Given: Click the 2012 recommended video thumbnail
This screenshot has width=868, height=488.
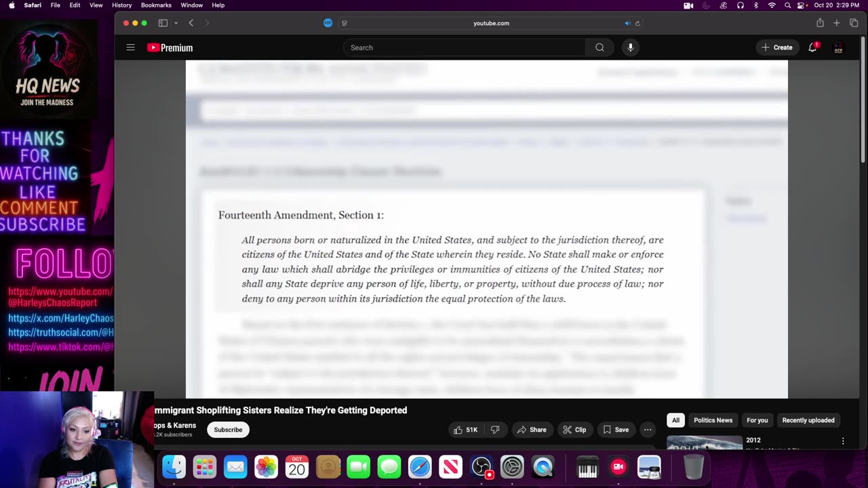Looking at the screenshot, I should tap(705, 443).
